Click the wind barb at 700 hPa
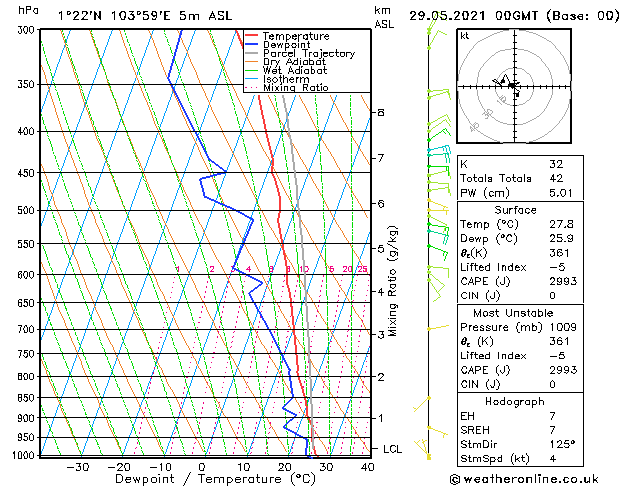The width and height of the screenshot is (629, 486). (x=438, y=327)
